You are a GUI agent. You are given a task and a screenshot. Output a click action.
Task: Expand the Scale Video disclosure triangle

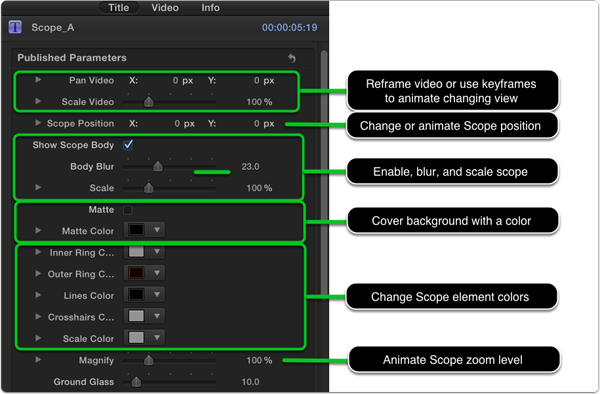click(38, 101)
